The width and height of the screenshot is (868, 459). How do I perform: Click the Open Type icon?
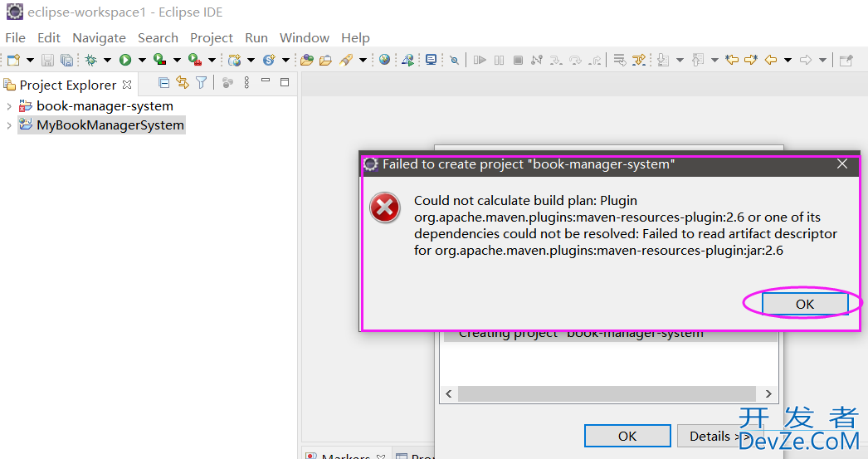point(307,60)
